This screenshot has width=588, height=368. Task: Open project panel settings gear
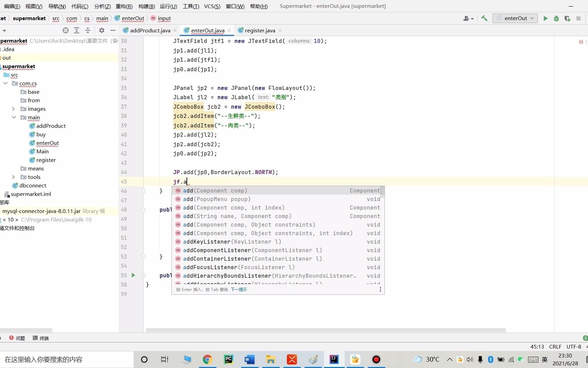click(102, 30)
